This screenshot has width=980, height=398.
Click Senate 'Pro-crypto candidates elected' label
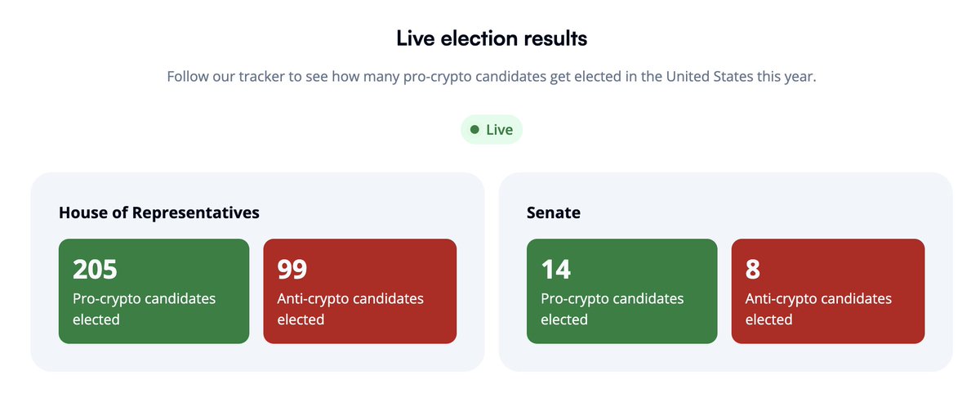[612, 309]
